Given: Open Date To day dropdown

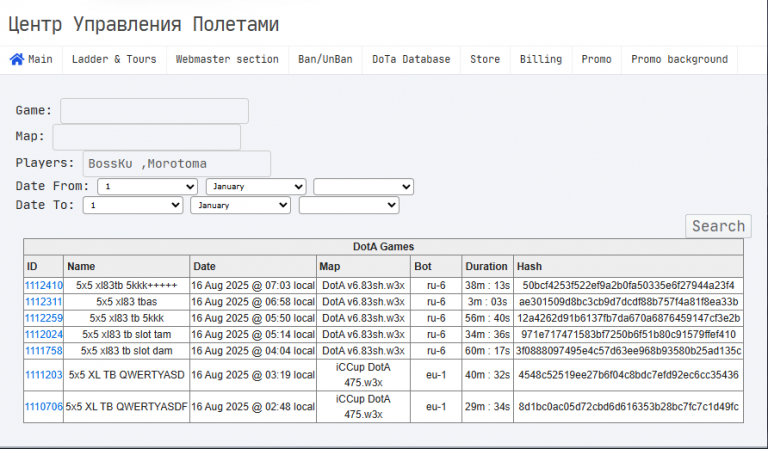Looking at the screenshot, I should coord(133,205).
